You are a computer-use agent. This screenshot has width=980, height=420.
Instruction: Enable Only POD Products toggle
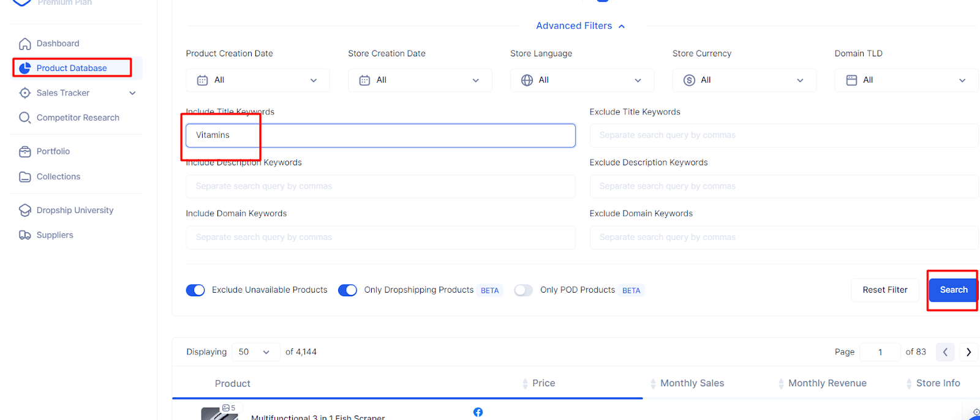[x=523, y=290]
